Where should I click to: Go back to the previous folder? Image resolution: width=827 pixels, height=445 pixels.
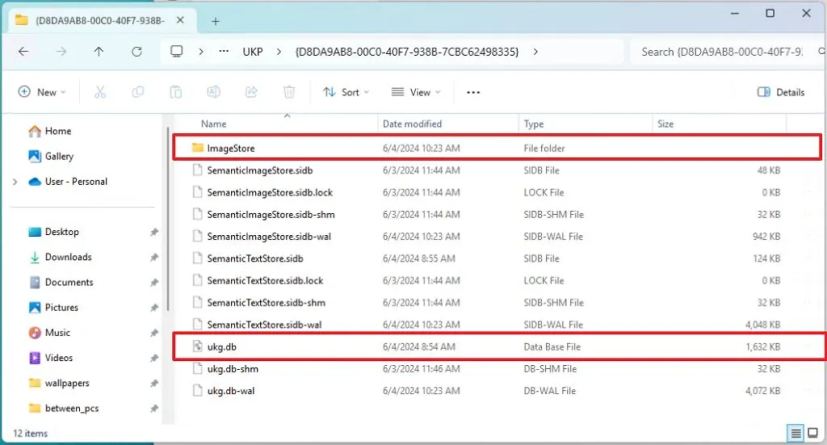point(23,52)
